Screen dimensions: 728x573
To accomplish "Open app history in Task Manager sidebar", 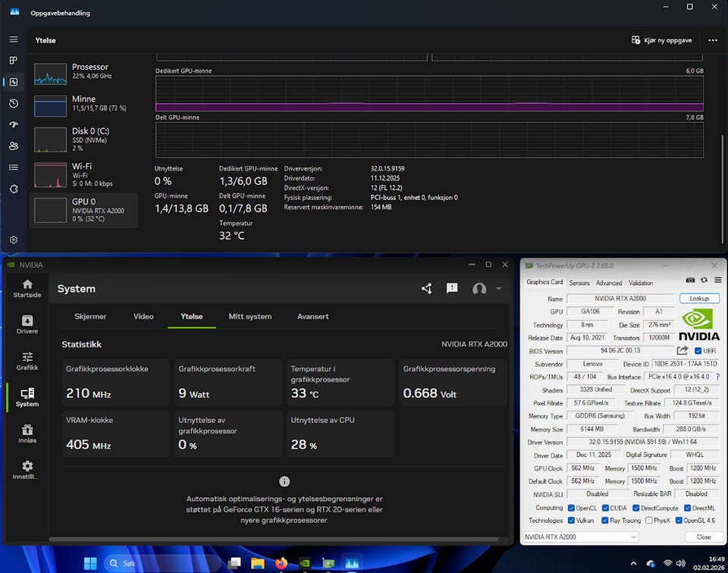I will (14, 103).
